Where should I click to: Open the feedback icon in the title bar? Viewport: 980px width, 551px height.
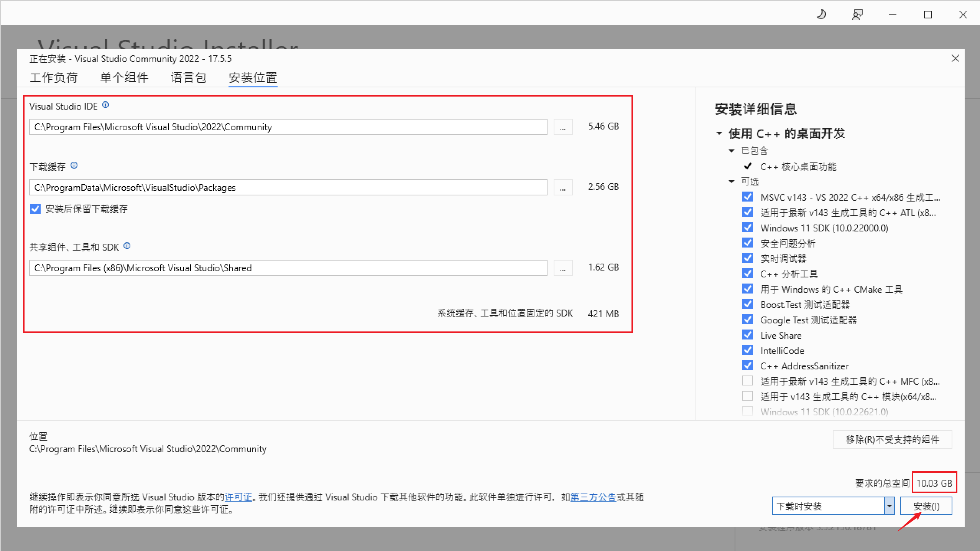pos(857,14)
